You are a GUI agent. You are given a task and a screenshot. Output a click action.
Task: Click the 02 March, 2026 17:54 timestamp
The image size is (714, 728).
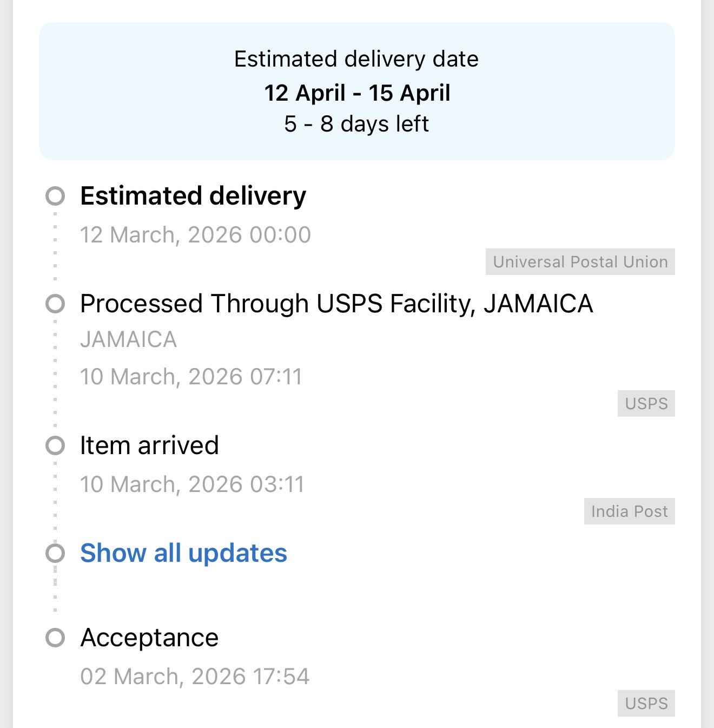(x=195, y=677)
